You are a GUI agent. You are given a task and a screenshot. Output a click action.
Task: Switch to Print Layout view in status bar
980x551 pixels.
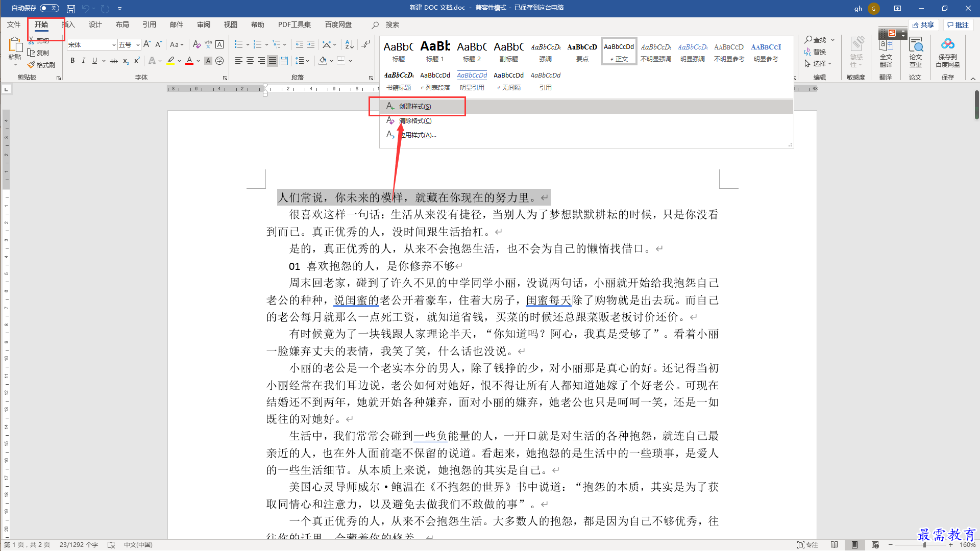854,545
